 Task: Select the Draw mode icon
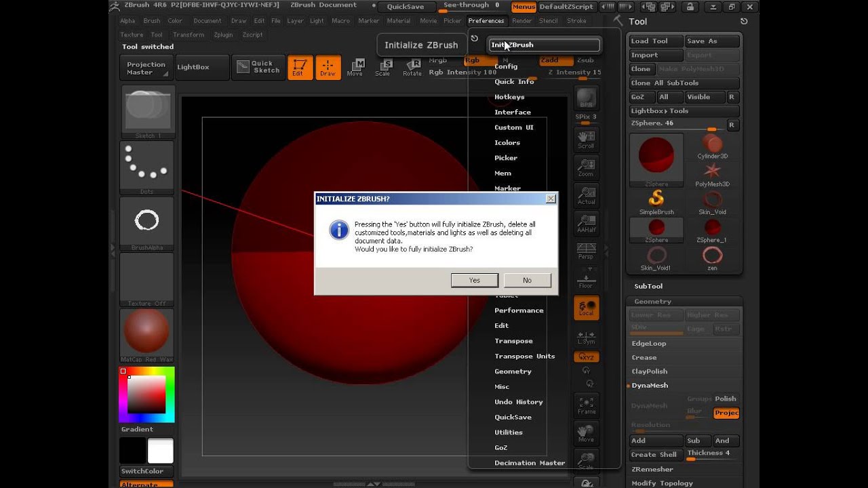pyautogui.click(x=328, y=68)
